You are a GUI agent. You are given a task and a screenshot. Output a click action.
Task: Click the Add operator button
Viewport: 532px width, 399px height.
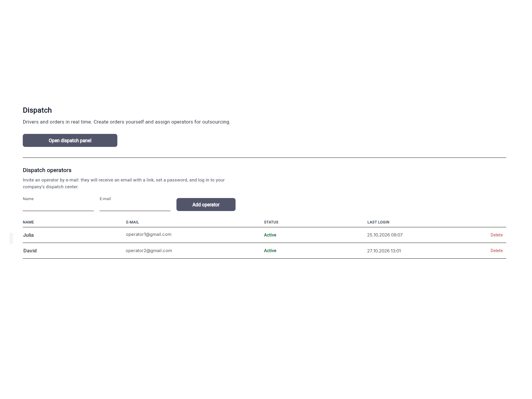coord(206,205)
